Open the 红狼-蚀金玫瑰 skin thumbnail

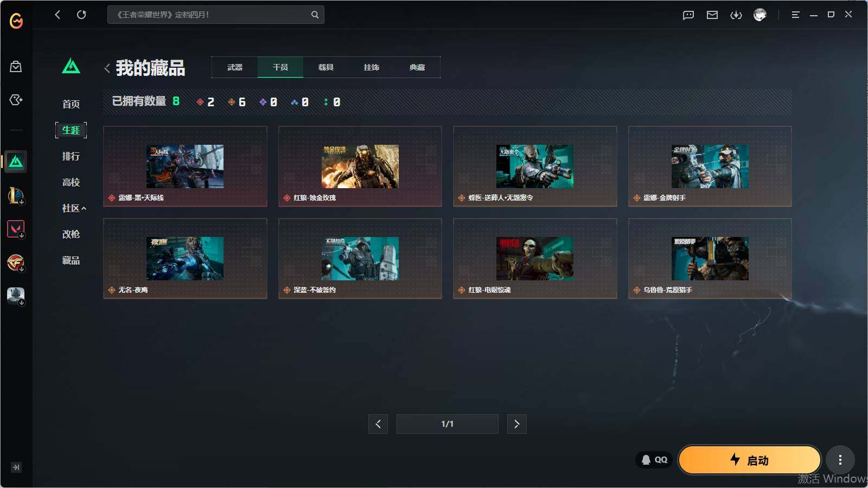360,166
